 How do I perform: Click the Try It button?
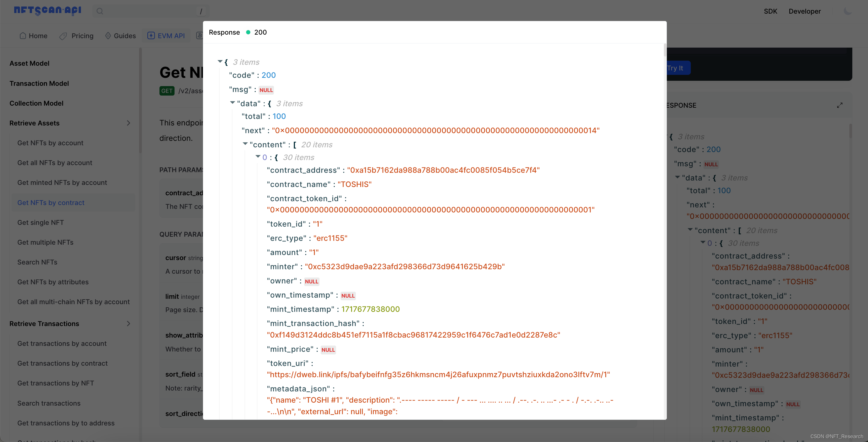[677, 68]
